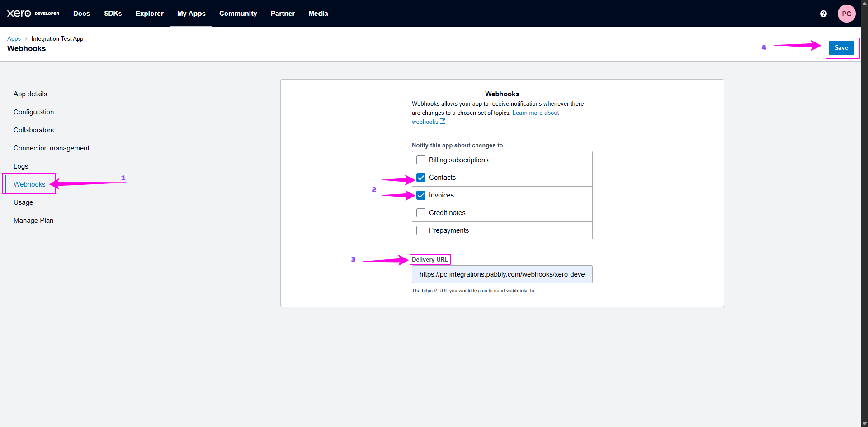Open Logs in the sidebar
The width and height of the screenshot is (868, 427).
click(x=21, y=166)
